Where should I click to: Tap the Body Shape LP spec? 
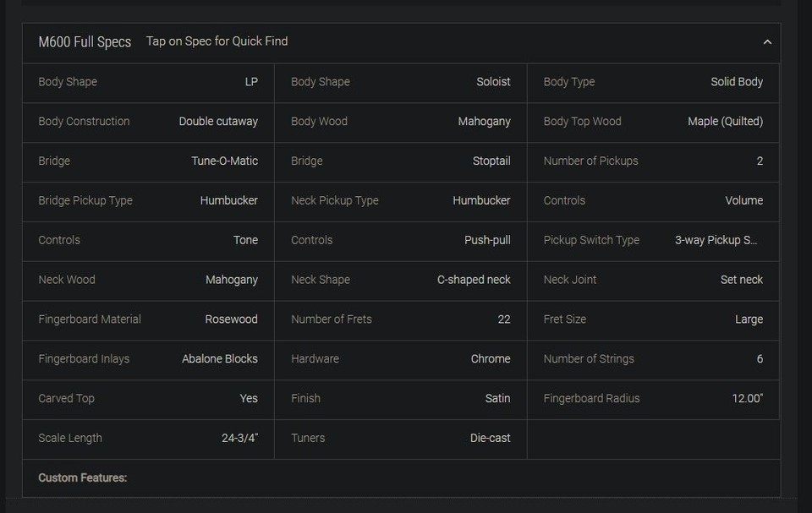148,82
